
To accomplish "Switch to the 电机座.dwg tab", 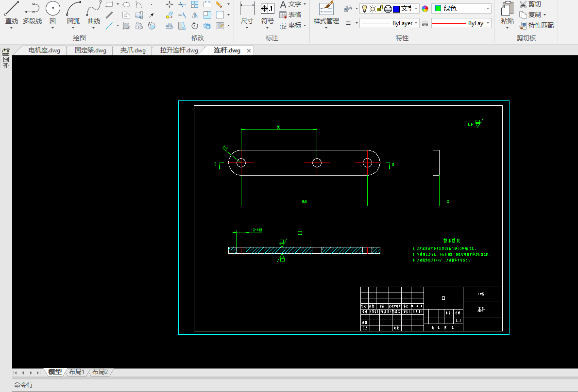I will point(44,50).
